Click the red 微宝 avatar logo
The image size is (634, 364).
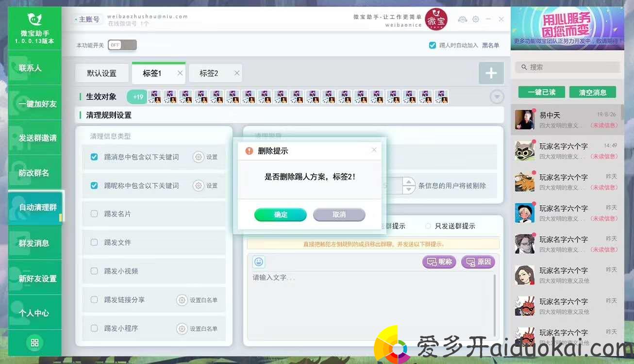pos(436,19)
